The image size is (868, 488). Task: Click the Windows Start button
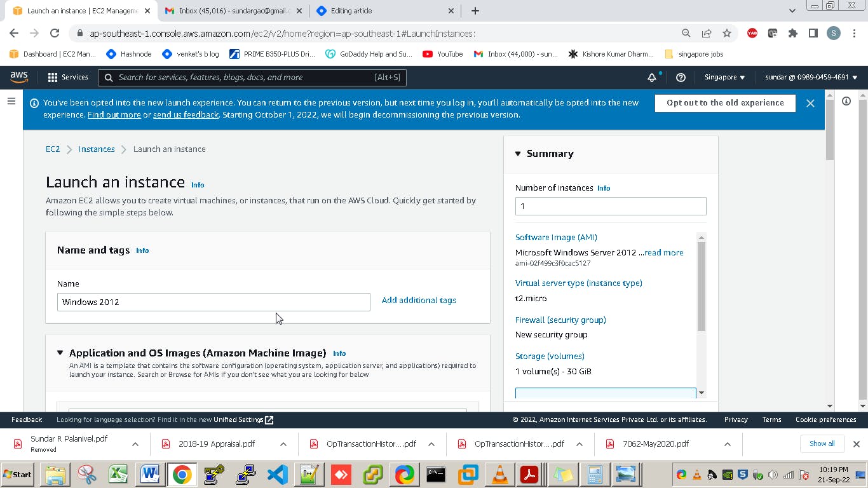click(x=18, y=475)
